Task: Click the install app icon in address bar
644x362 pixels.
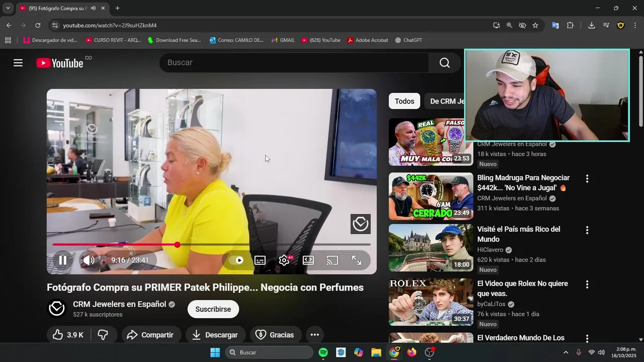Action: (x=497, y=25)
